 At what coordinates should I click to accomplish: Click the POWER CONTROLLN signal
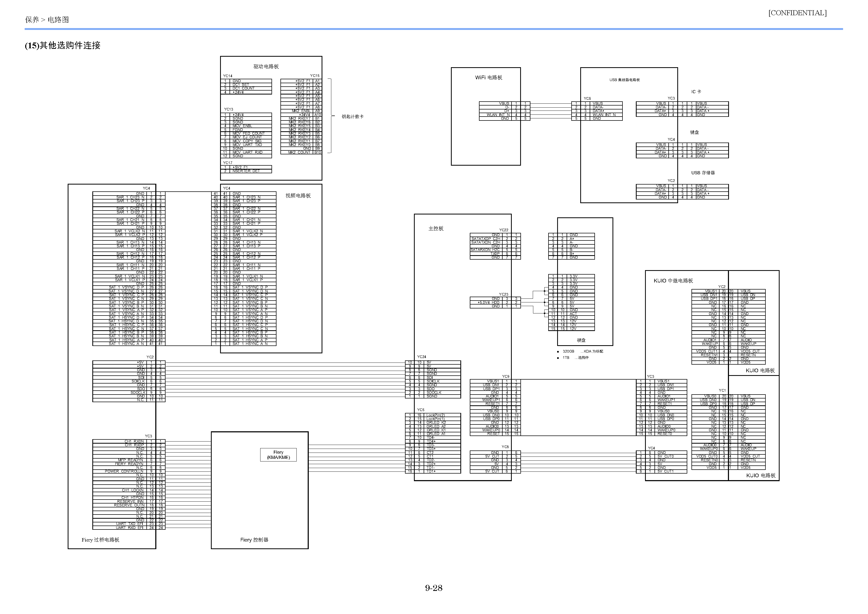coord(124,471)
